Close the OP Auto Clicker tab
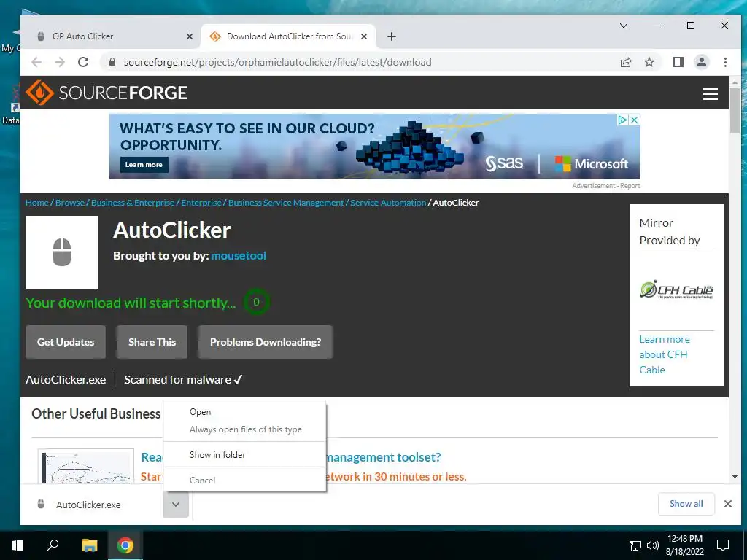The height and width of the screenshot is (560, 747). click(190, 36)
